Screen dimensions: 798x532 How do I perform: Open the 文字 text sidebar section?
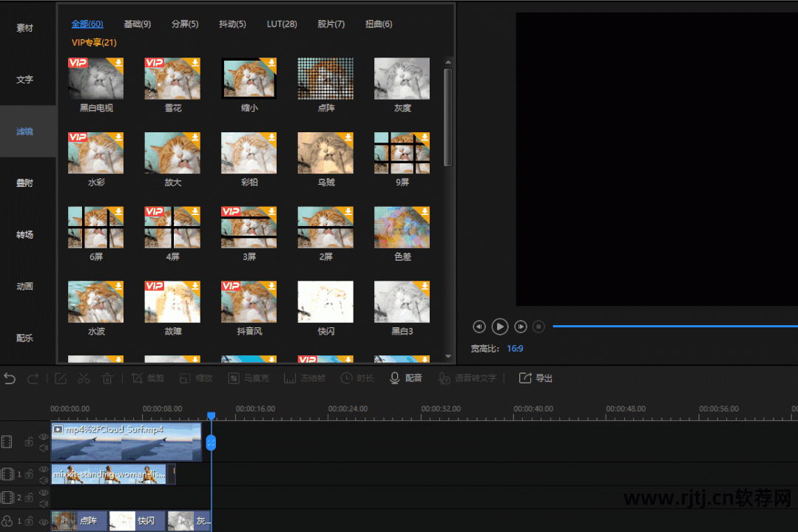25,80
